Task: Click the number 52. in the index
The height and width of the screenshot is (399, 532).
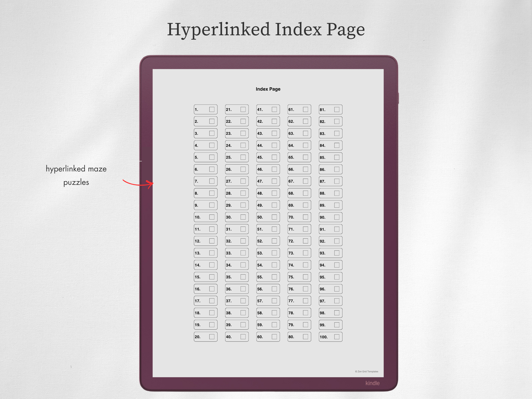Action: [x=260, y=241]
